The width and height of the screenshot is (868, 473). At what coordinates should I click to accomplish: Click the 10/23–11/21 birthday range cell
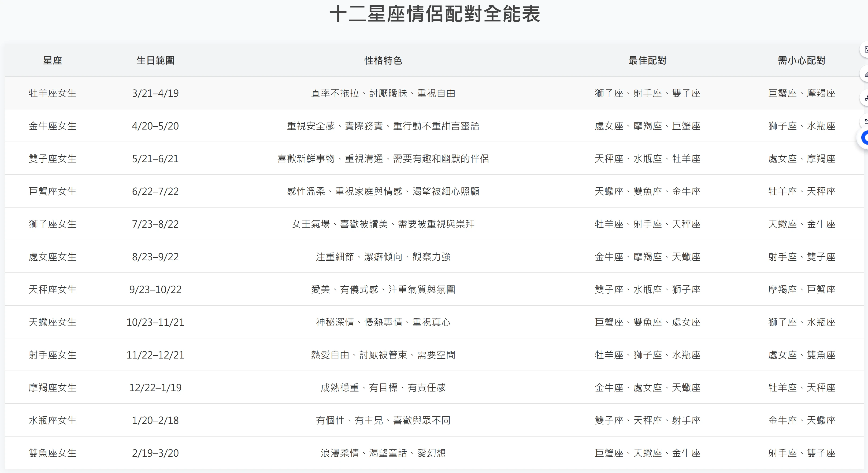coord(155,322)
